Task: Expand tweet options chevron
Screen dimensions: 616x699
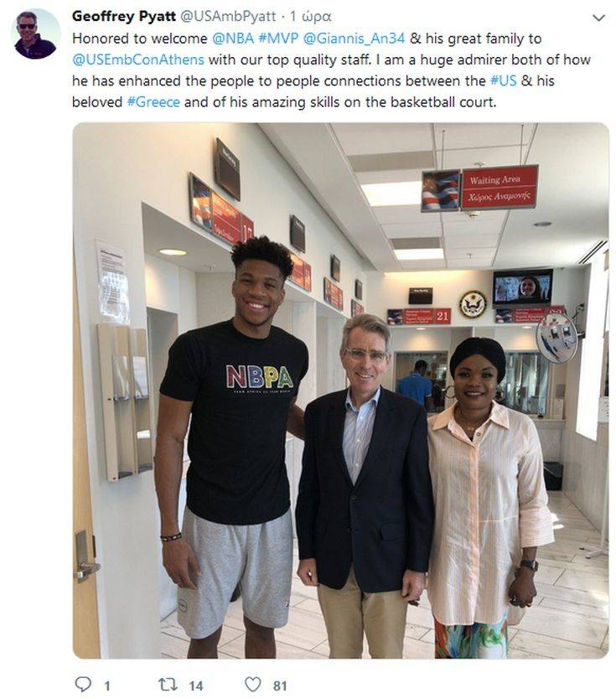Action: click(598, 18)
